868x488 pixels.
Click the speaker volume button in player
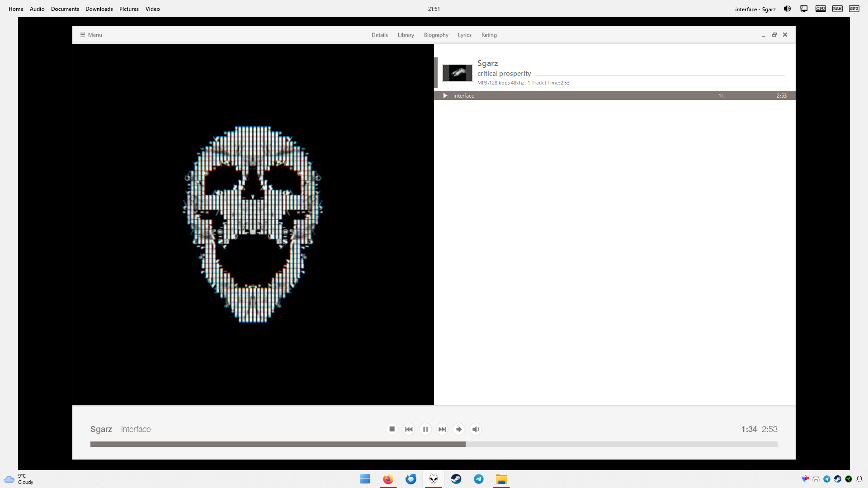coord(476,429)
